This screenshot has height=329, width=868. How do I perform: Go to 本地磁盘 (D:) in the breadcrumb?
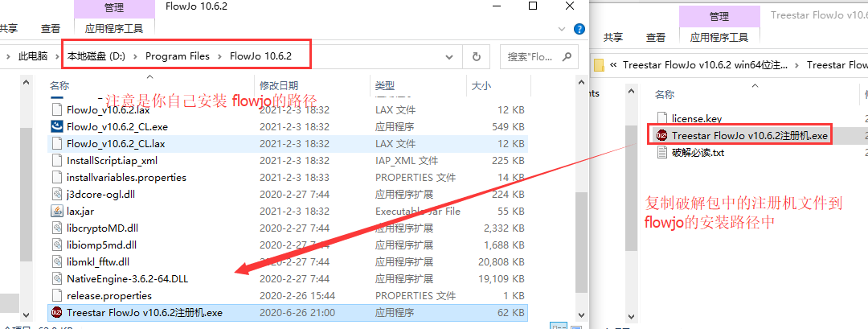click(96, 56)
